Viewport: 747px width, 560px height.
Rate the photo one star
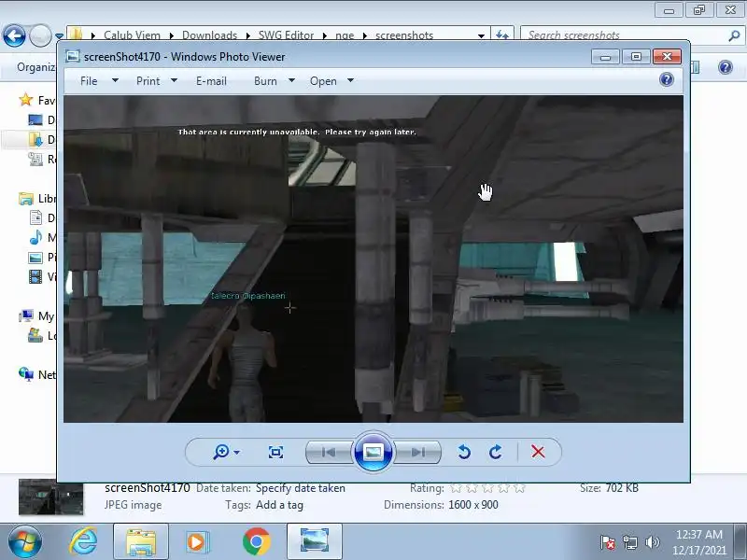coord(456,488)
